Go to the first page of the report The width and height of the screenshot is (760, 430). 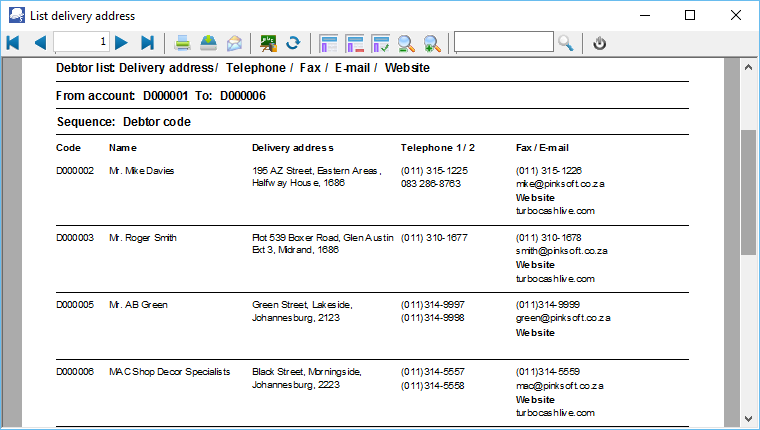tap(13, 42)
